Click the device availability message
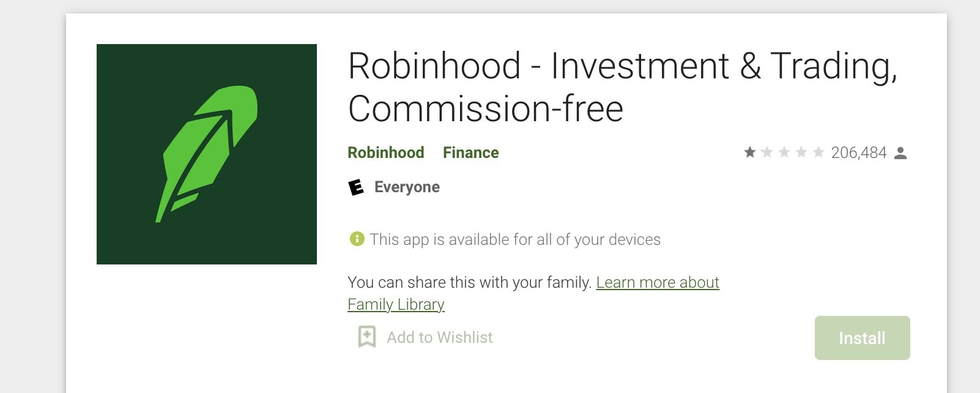 (515, 239)
